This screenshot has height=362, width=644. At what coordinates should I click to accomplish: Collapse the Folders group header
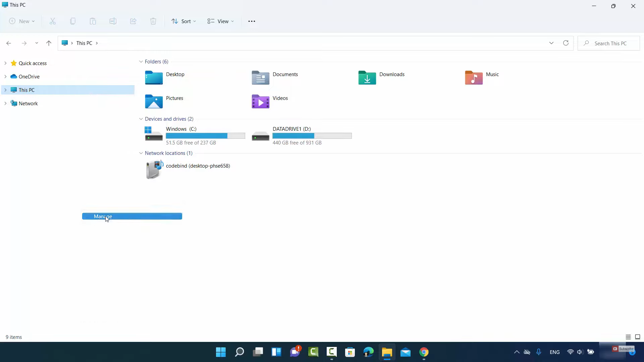[x=141, y=62]
